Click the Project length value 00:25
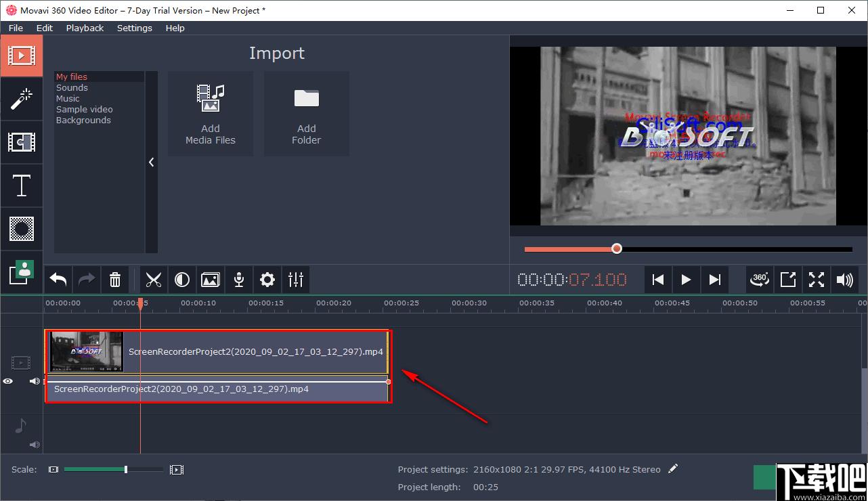Image resolution: width=868 pixels, height=501 pixels. (x=485, y=487)
